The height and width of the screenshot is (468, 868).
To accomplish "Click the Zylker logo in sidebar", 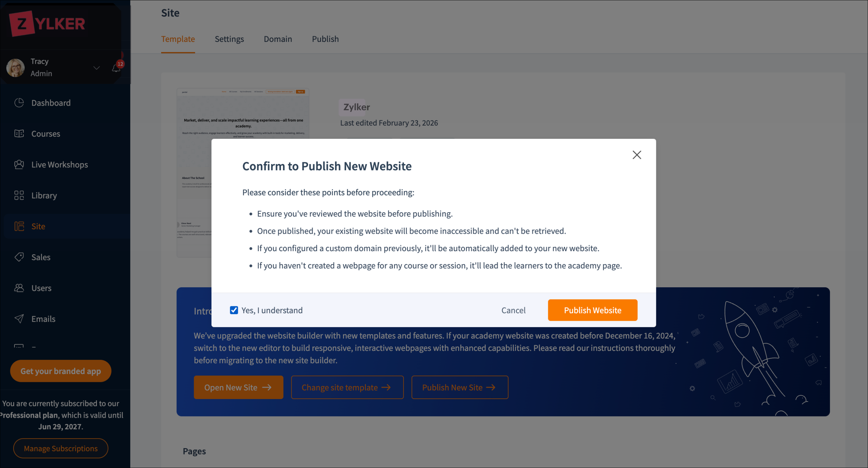I will coord(47,23).
